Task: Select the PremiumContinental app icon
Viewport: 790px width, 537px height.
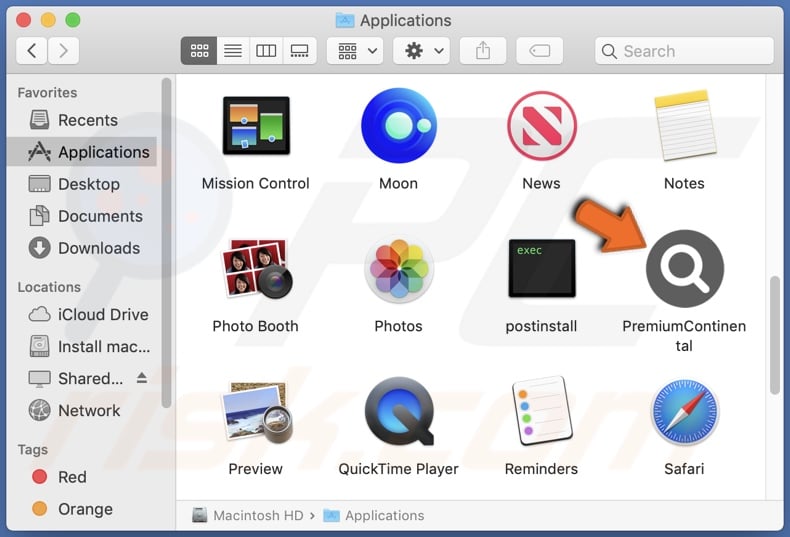Action: coord(685,268)
